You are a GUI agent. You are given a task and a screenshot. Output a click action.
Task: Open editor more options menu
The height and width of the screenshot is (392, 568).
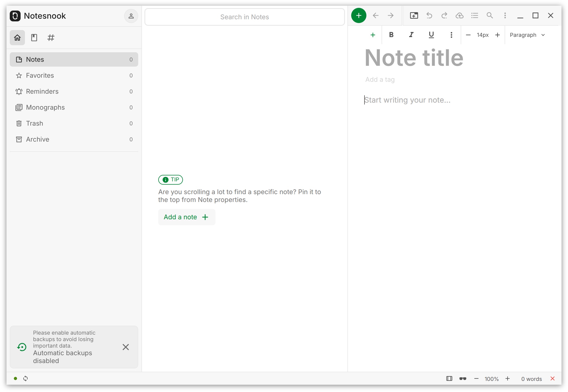pos(505,15)
